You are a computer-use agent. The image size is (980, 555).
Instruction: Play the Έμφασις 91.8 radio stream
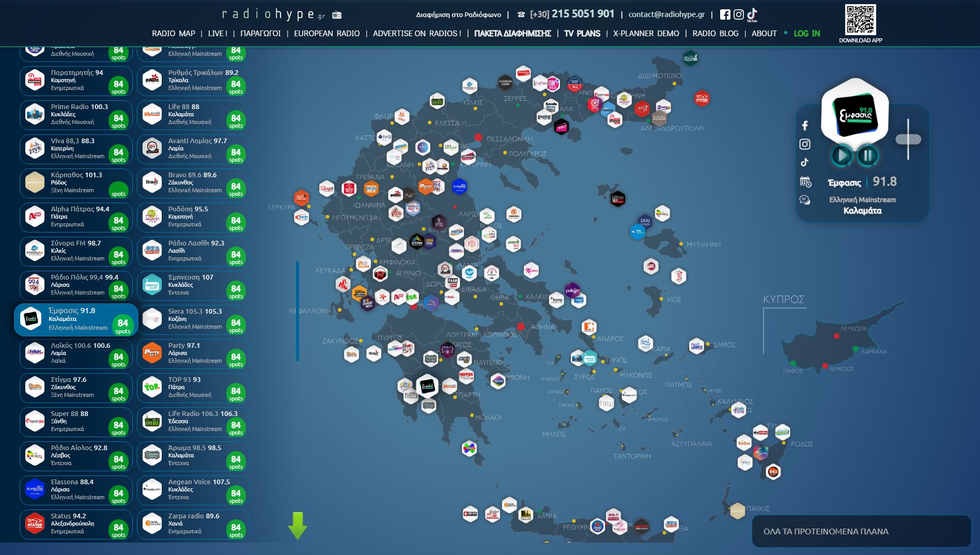(842, 155)
